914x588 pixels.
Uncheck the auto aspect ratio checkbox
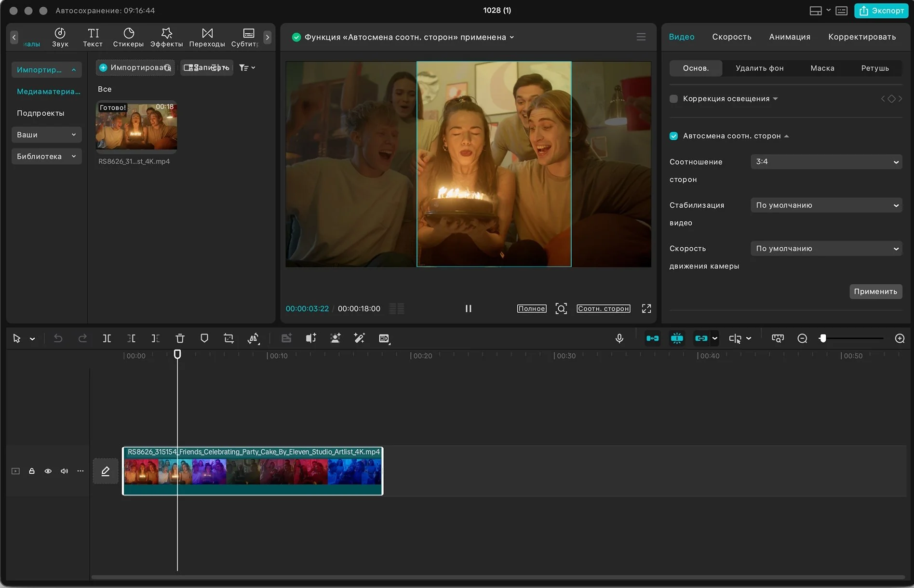tap(674, 136)
